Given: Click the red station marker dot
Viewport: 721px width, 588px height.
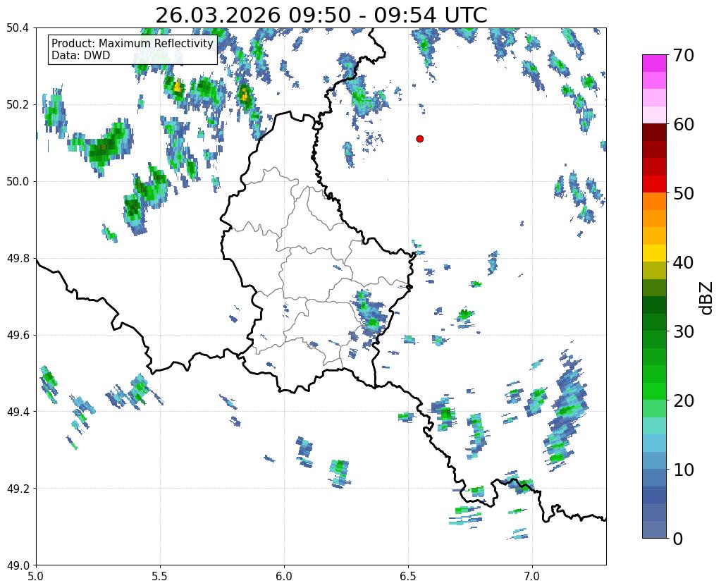Looking at the screenshot, I should (419, 138).
